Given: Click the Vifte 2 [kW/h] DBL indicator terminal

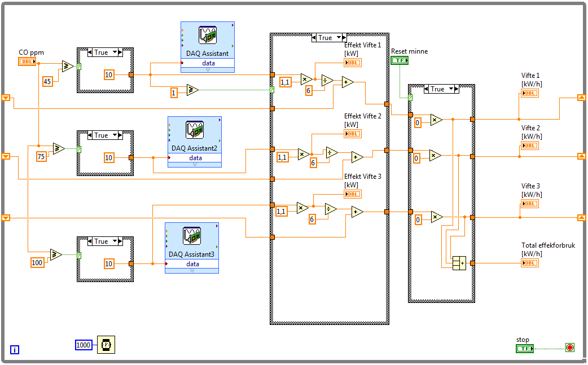Looking at the screenshot, I should coord(530,146).
